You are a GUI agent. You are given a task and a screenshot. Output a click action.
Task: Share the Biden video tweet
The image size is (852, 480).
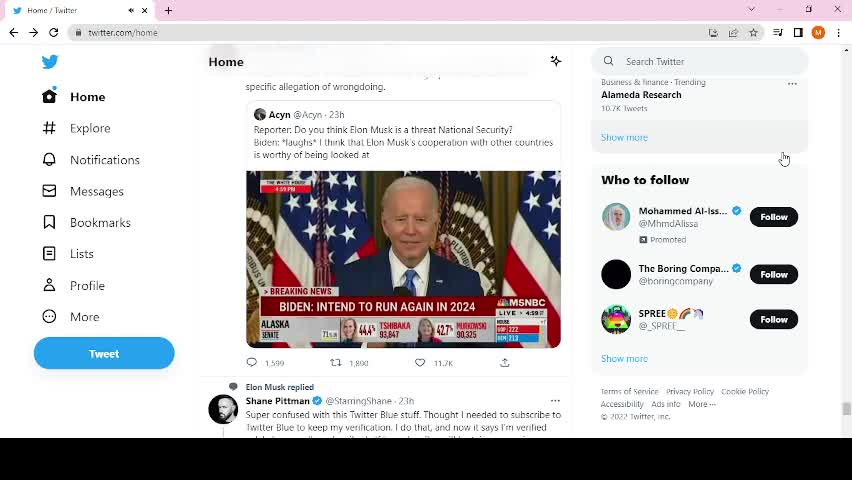tap(504, 363)
